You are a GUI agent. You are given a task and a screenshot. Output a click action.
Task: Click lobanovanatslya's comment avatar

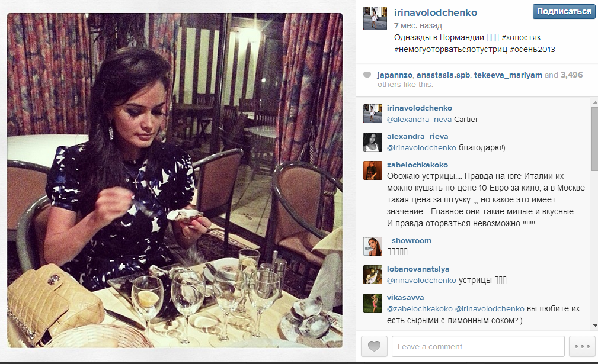click(x=373, y=275)
